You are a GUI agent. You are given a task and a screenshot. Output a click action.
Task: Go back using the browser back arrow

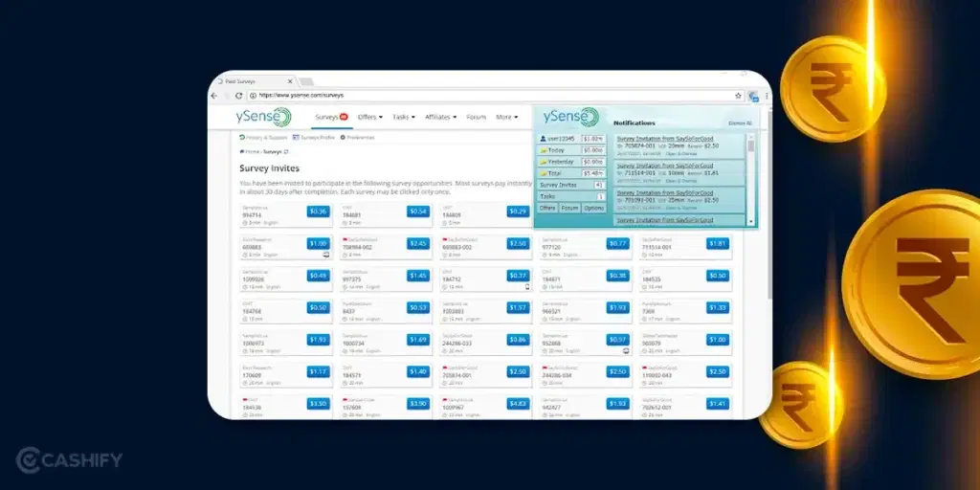click(214, 96)
